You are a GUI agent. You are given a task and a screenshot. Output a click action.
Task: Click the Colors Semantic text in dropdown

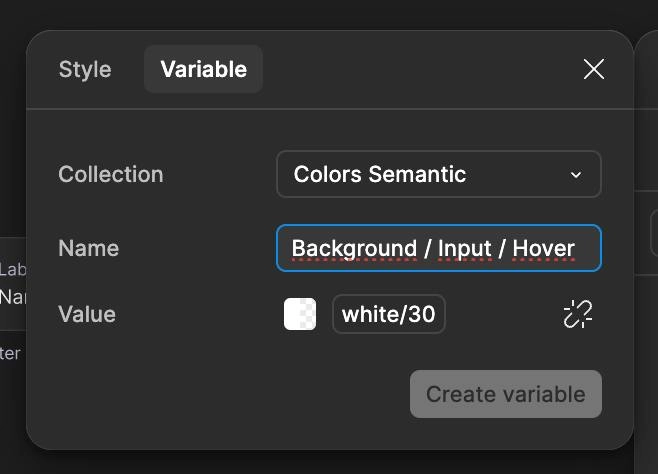[380, 174]
